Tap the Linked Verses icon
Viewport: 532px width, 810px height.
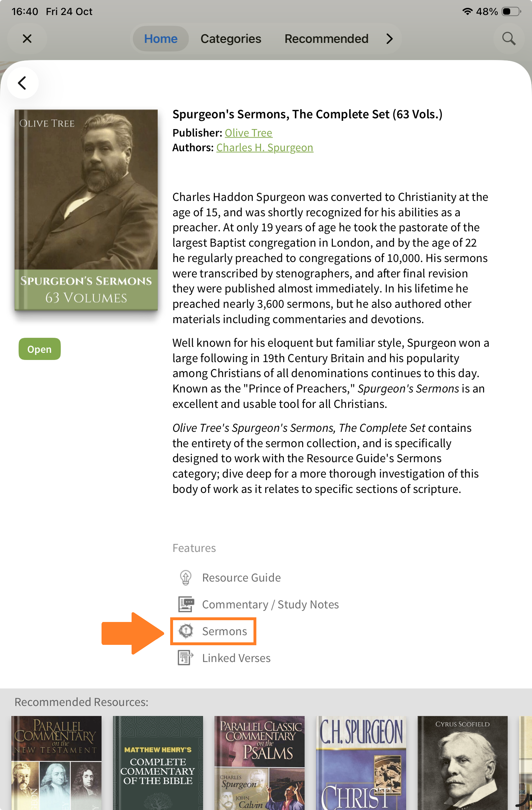tap(186, 658)
